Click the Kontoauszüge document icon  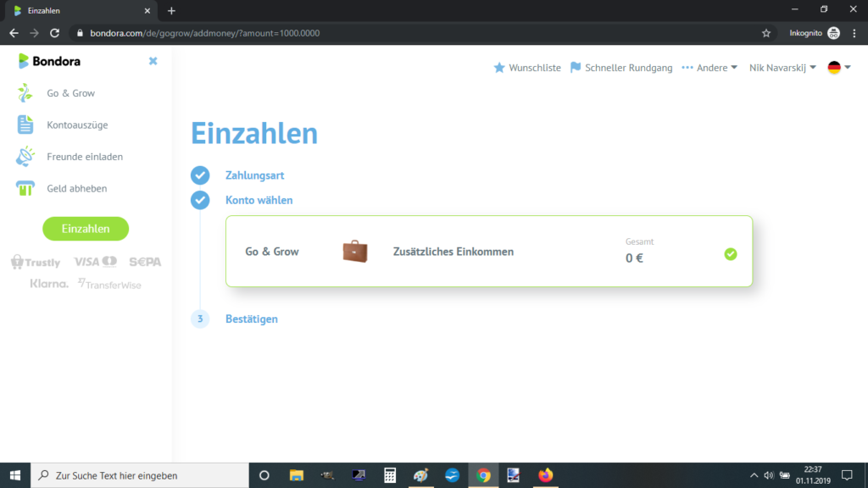[25, 125]
